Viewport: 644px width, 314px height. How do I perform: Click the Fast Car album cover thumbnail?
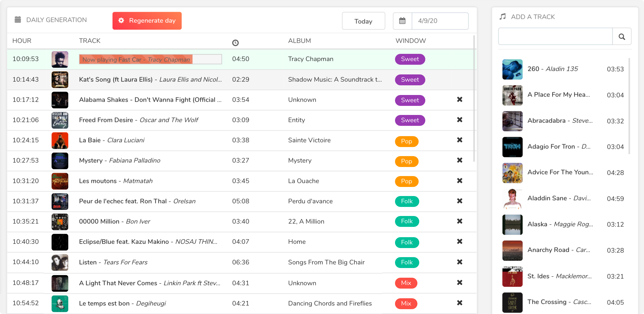point(60,59)
